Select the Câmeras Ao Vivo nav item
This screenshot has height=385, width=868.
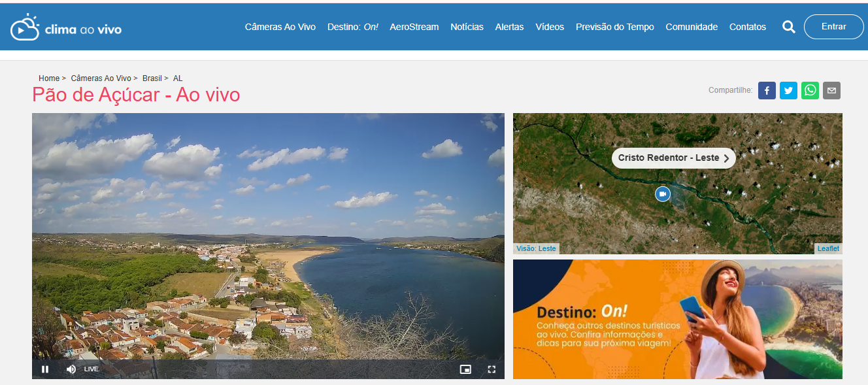pos(280,27)
